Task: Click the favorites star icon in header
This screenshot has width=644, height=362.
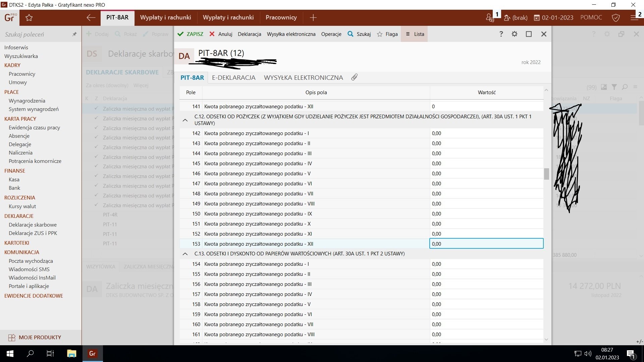Action: click(x=29, y=18)
